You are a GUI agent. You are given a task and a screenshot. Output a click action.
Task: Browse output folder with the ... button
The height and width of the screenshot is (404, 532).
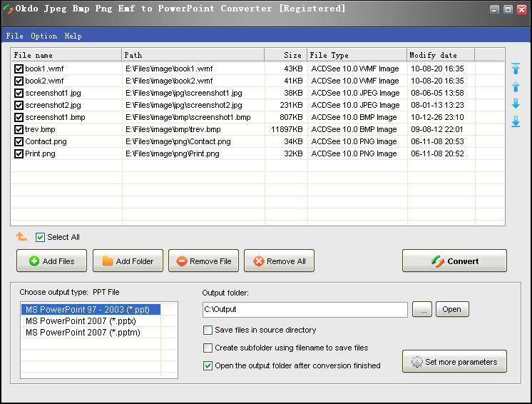pos(422,309)
